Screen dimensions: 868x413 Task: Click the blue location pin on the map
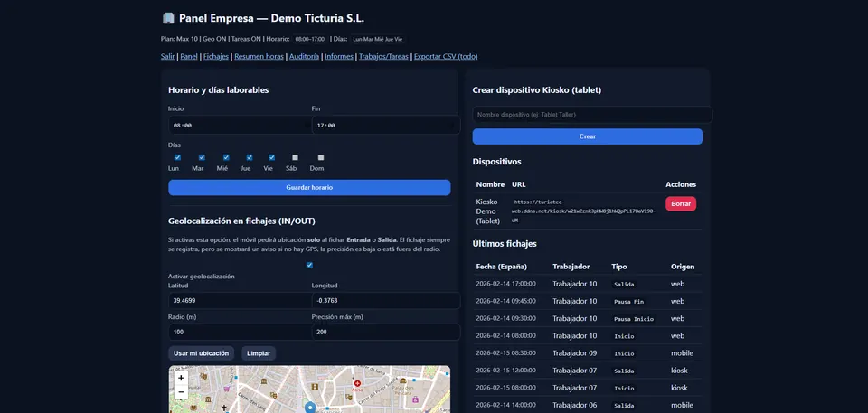[310, 408]
